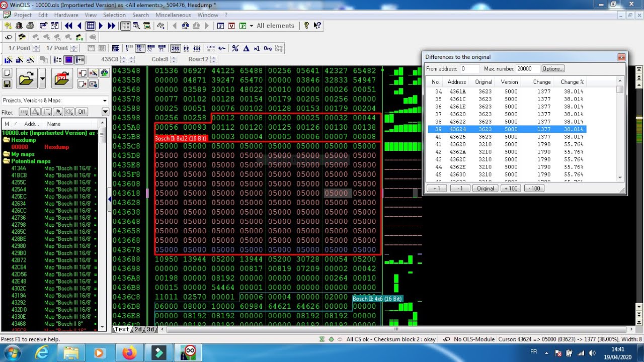Click the Max. number input field

527,68
